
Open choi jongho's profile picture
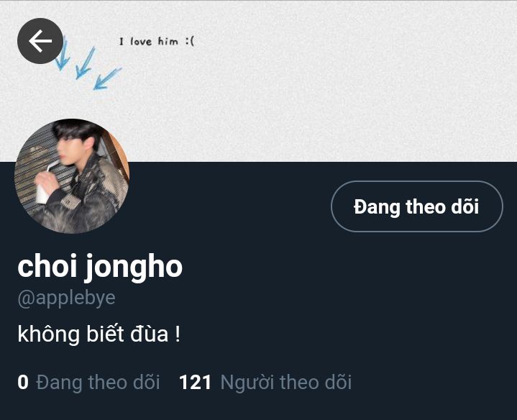72,176
